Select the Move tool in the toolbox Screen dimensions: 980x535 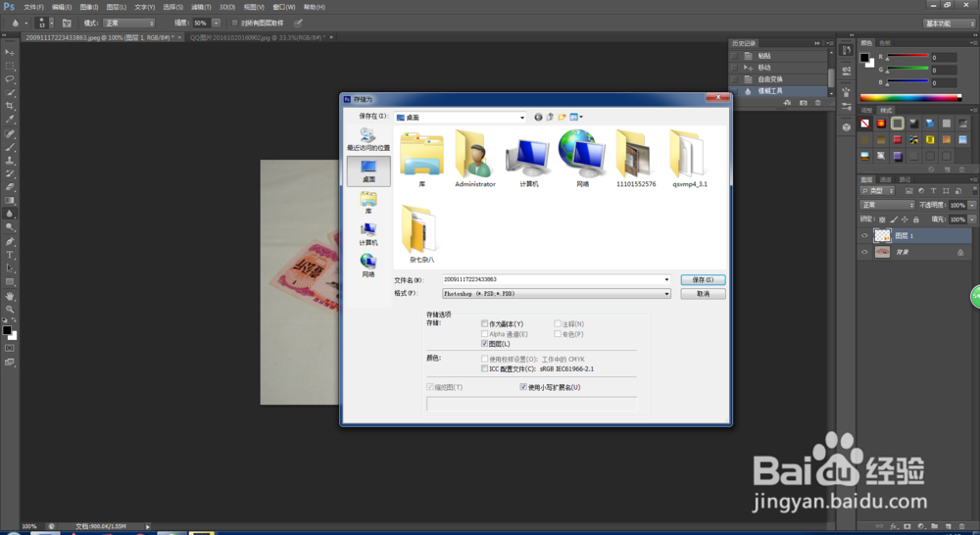pyautogui.click(x=10, y=52)
